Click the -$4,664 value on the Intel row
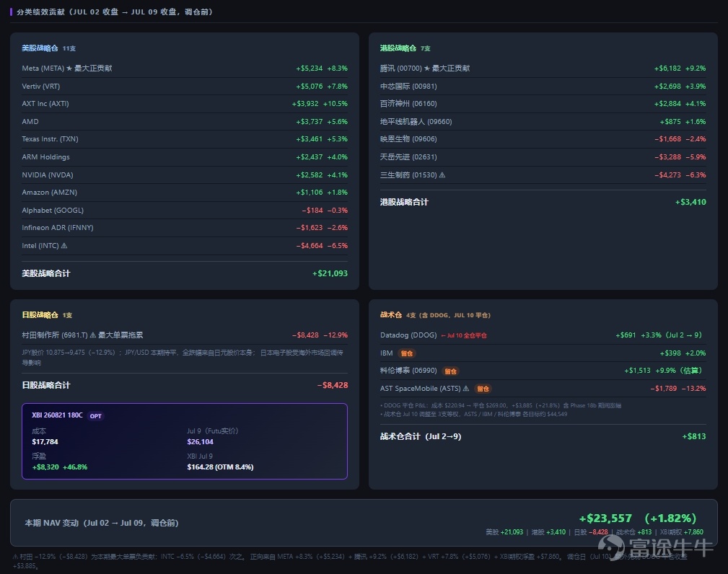Image resolution: width=728 pixels, height=574 pixels. coord(310,245)
